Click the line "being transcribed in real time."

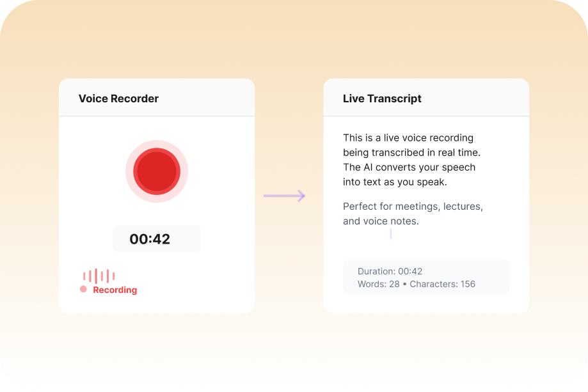pyautogui.click(x=411, y=152)
